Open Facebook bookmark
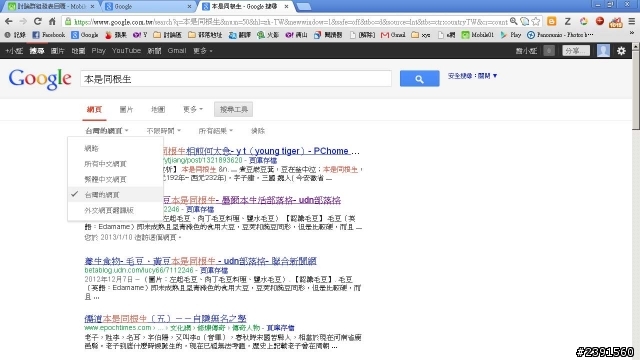Viewport: 640px width, 360px height. coord(49,35)
